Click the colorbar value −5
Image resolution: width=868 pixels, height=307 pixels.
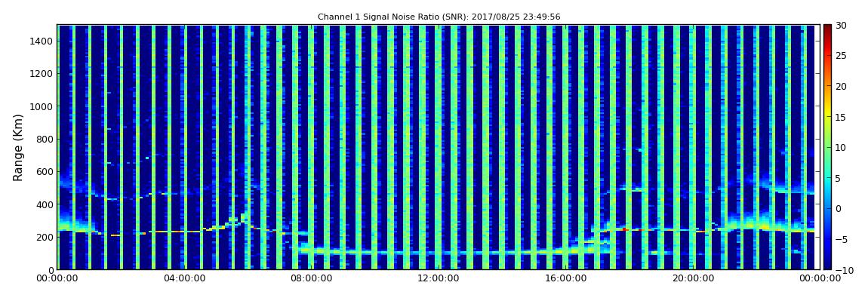click(x=840, y=240)
